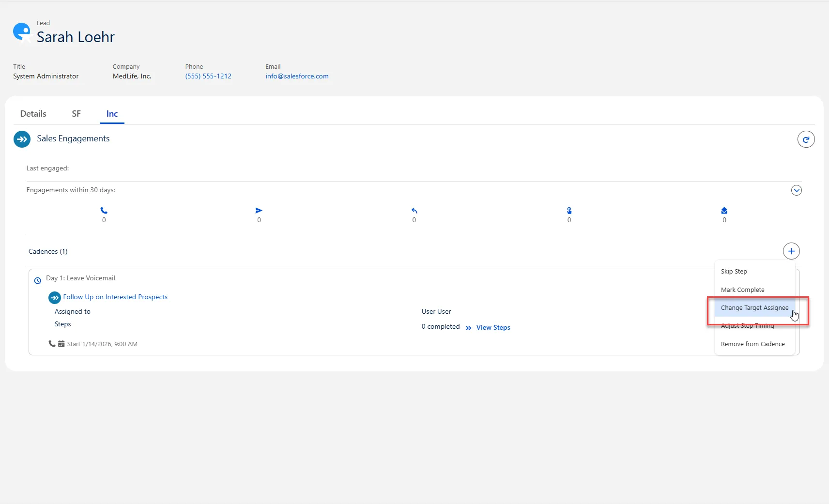The image size is (829, 504).
Task: Click the emails sent engagement icon
Action: click(259, 211)
